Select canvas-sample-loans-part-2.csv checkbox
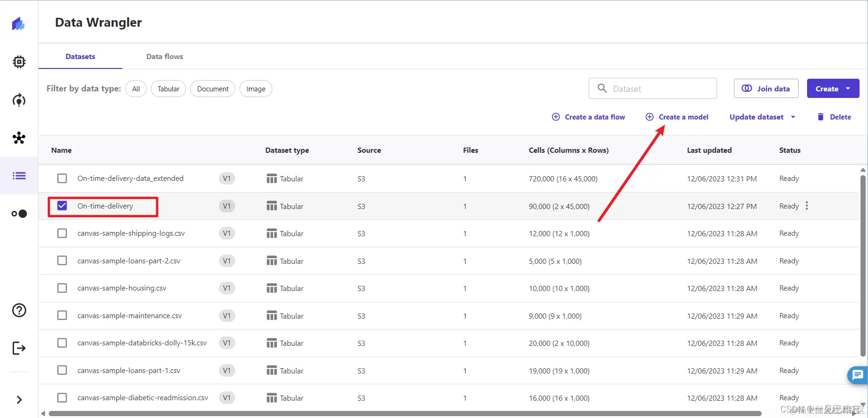The width and height of the screenshot is (868, 418). (x=62, y=261)
